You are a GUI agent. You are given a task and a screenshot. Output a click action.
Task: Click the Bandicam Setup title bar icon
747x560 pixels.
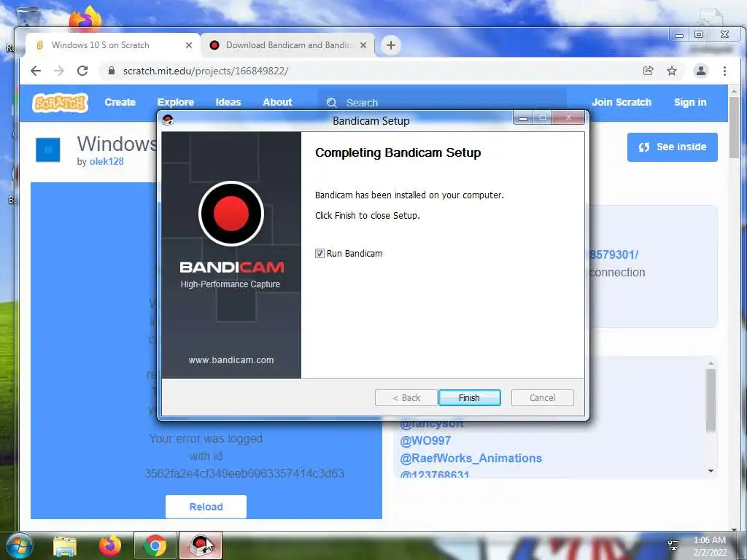coord(168,120)
